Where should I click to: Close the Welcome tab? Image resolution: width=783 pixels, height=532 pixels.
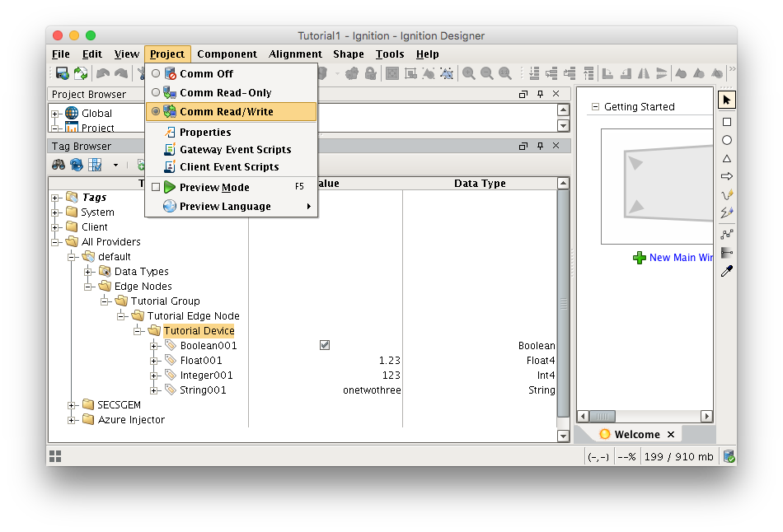(671, 434)
